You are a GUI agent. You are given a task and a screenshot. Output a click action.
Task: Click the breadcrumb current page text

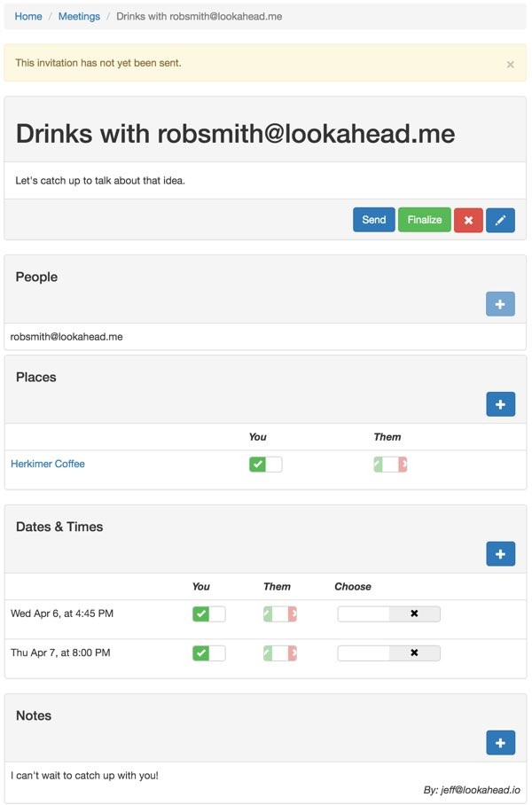tap(199, 17)
